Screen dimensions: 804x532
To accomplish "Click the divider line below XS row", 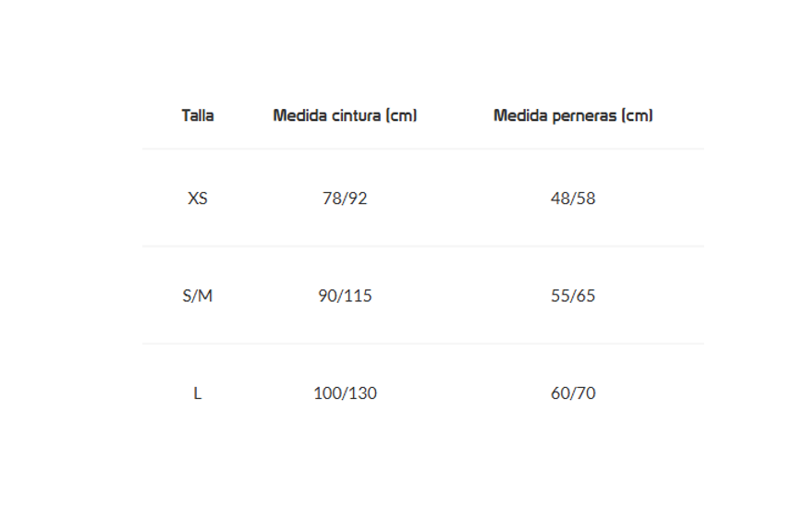I will [423, 246].
